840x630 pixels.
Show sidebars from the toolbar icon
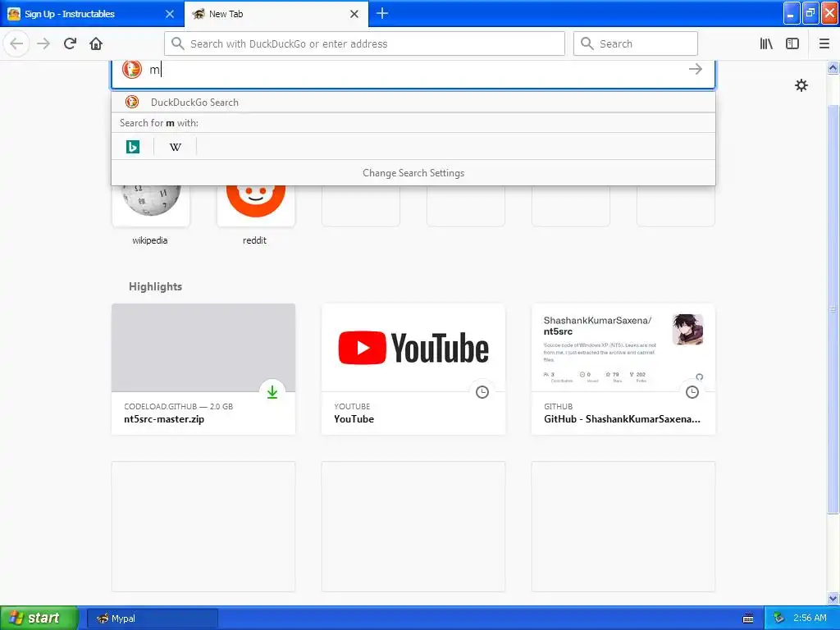[792, 43]
